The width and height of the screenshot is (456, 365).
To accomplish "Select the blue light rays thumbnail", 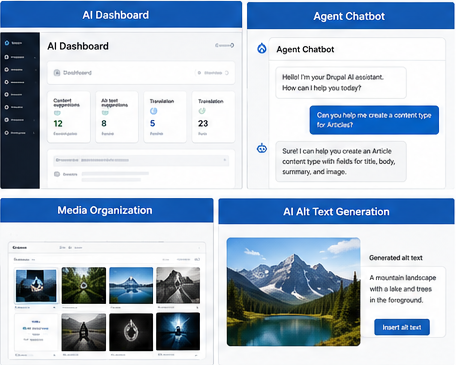I will click(x=178, y=332).
